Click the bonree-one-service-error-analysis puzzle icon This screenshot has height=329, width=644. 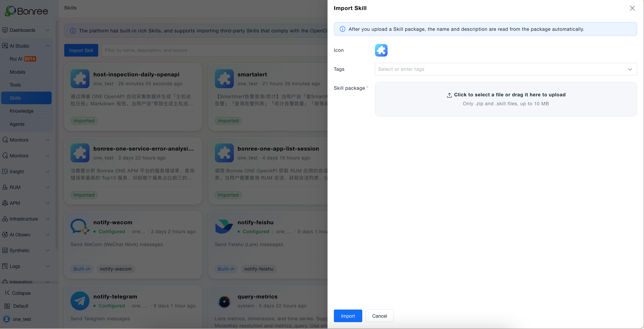80,153
